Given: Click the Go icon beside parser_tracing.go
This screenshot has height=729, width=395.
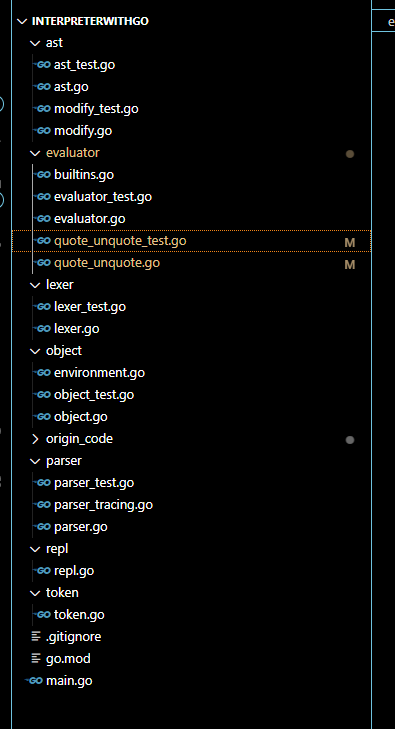Looking at the screenshot, I should [x=43, y=504].
